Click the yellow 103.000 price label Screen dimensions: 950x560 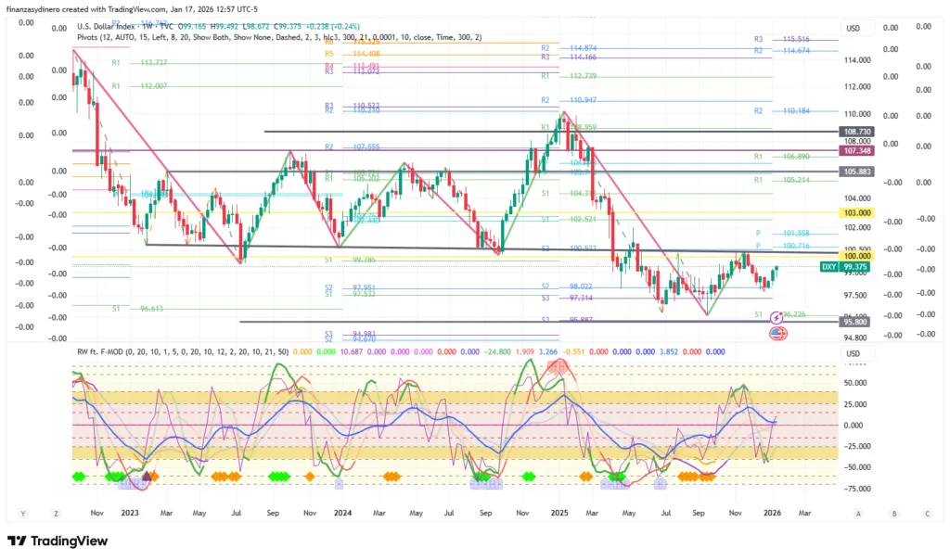coord(854,212)
